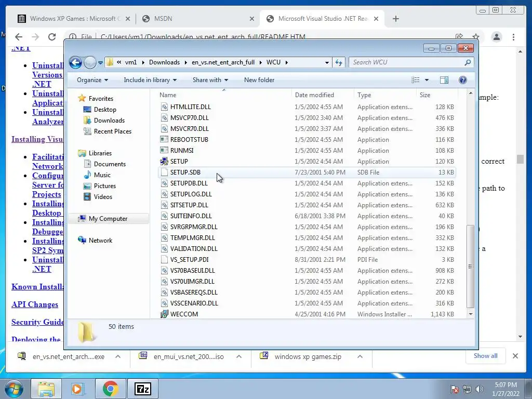Select Favorites in the navigation pane

[x=101, y=99]
